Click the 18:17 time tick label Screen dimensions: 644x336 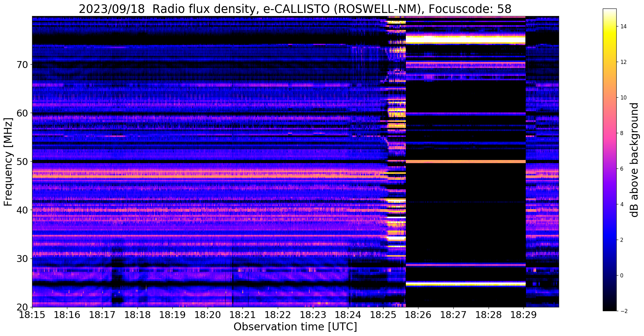102,315
